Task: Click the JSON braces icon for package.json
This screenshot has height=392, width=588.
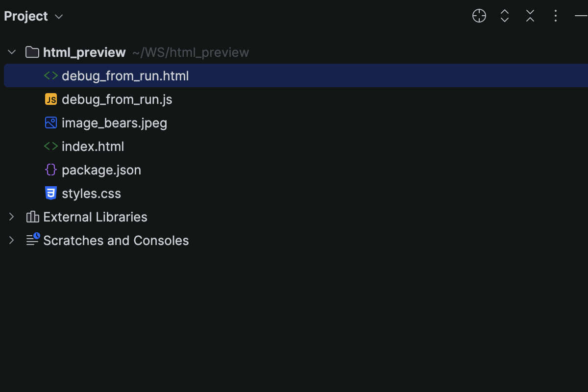Action: pos(51,170)
